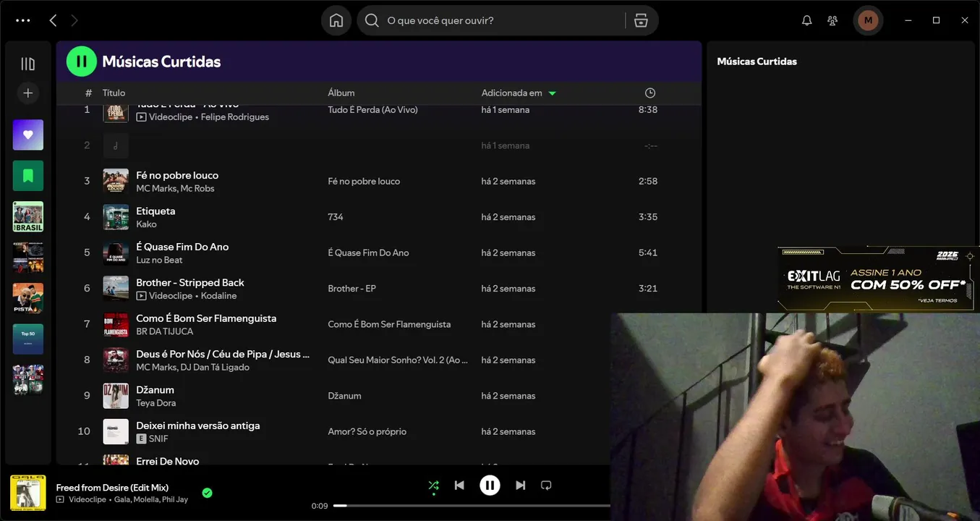
Task: Create a playlist with plus icon
Action: [x=28, y=93]
